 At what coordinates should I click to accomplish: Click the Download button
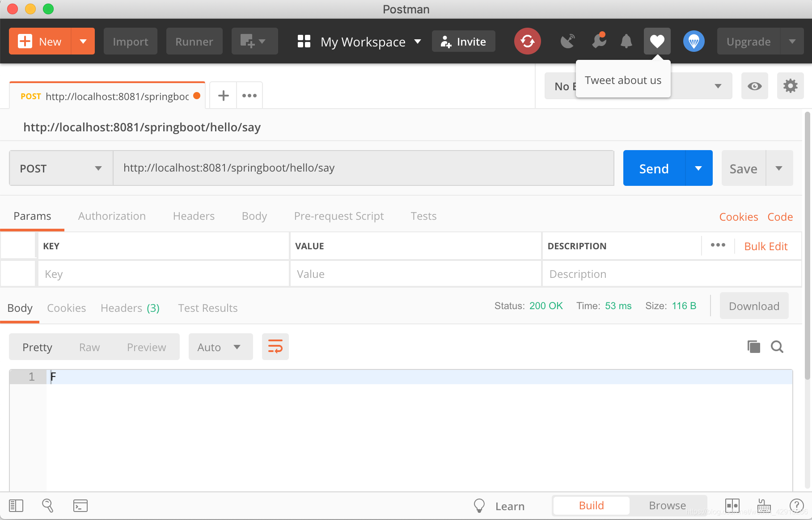click(x=754, y=306)
